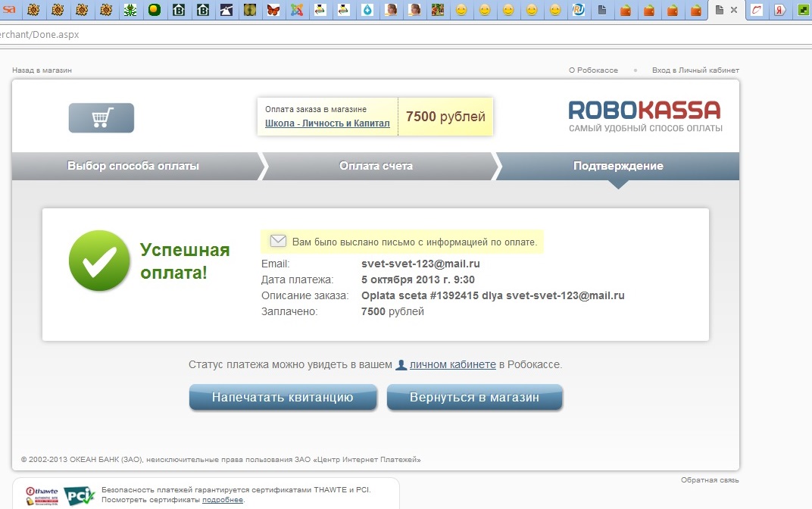Close the active Robokassa browser tab
The image size is (812, 509).
point(734,10)
